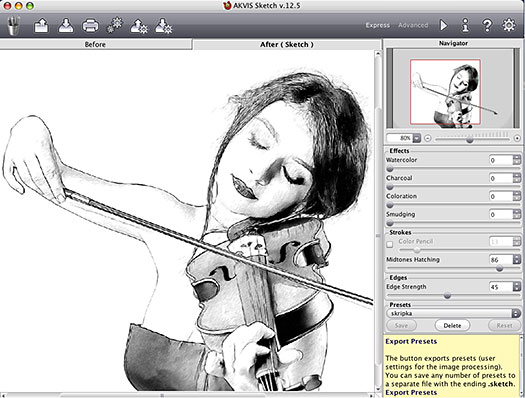Viewport: 525px width, 398px height.
Task: Select the After (Sketch) tab
Action: 287,45
